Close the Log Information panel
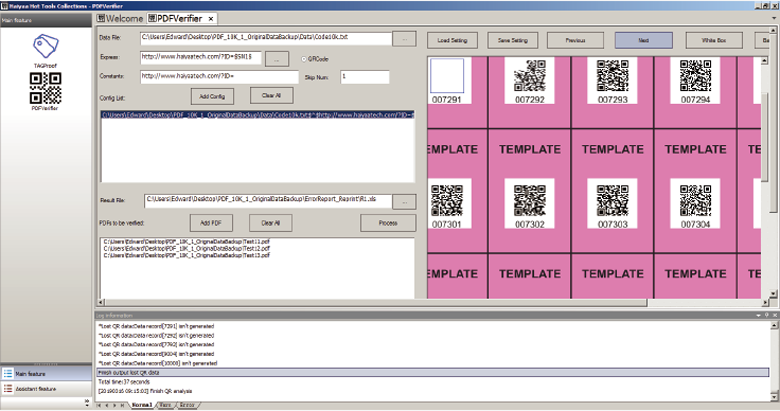The height and width of the screenshot is (411, 780). [x=775, y=315]
